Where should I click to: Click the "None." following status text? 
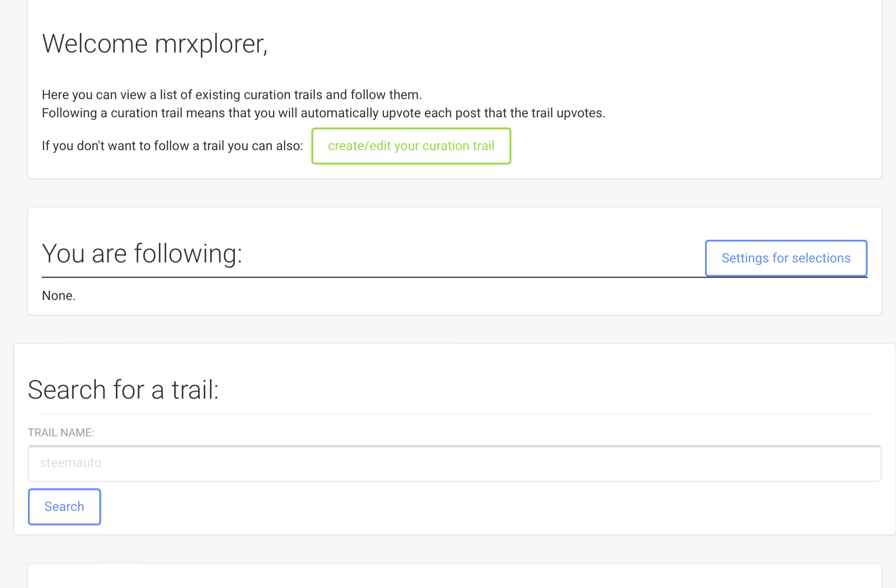(59, 296)
